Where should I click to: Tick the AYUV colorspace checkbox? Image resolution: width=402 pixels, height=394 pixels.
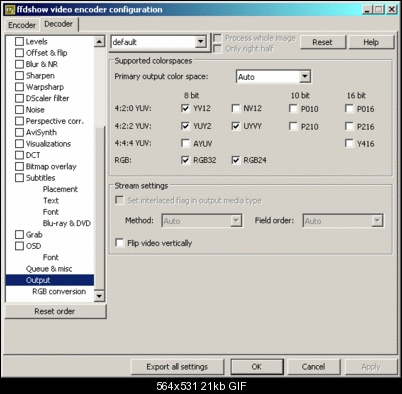click(x=185, y=144)
